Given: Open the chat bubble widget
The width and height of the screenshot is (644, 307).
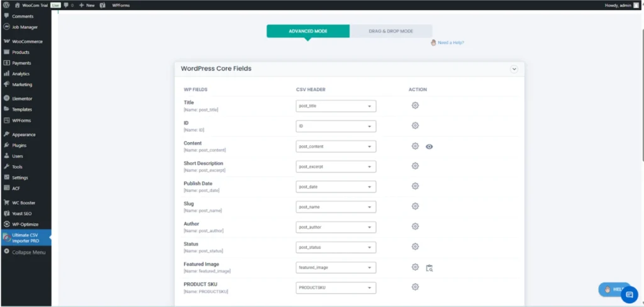Looking at the screenshot, I should point(629,294).
